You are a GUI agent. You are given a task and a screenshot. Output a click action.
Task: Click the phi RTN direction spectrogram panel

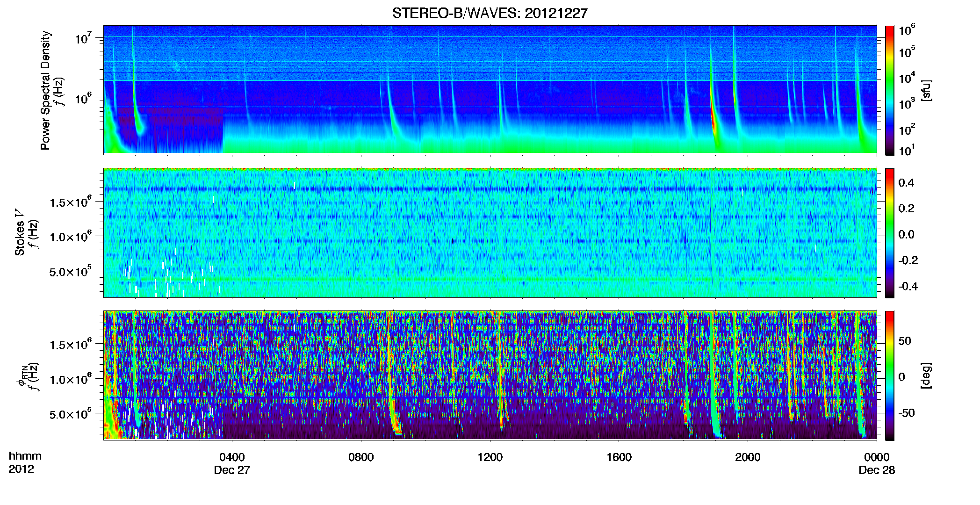click(x=490, y=375)
